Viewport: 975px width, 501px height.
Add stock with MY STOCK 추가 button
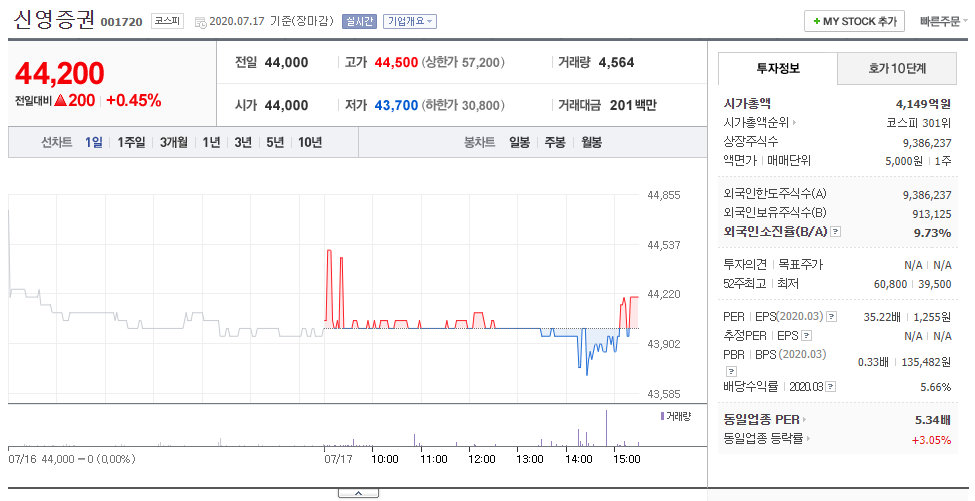pyautogui.click(x=854, y=21)
